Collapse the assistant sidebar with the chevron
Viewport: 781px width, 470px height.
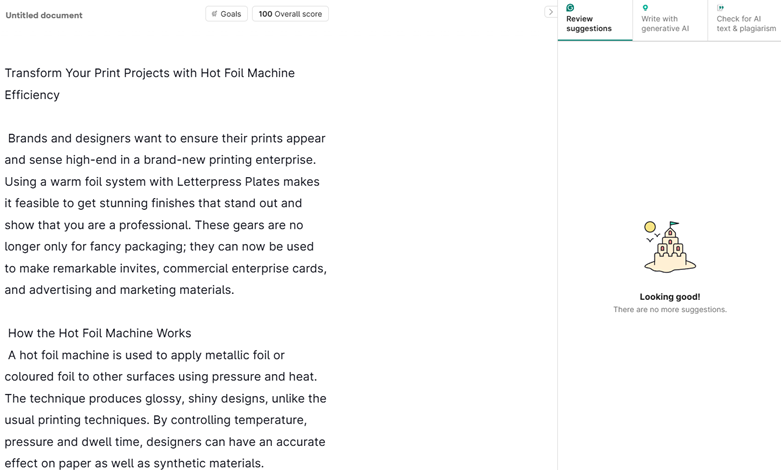point(550,12)
